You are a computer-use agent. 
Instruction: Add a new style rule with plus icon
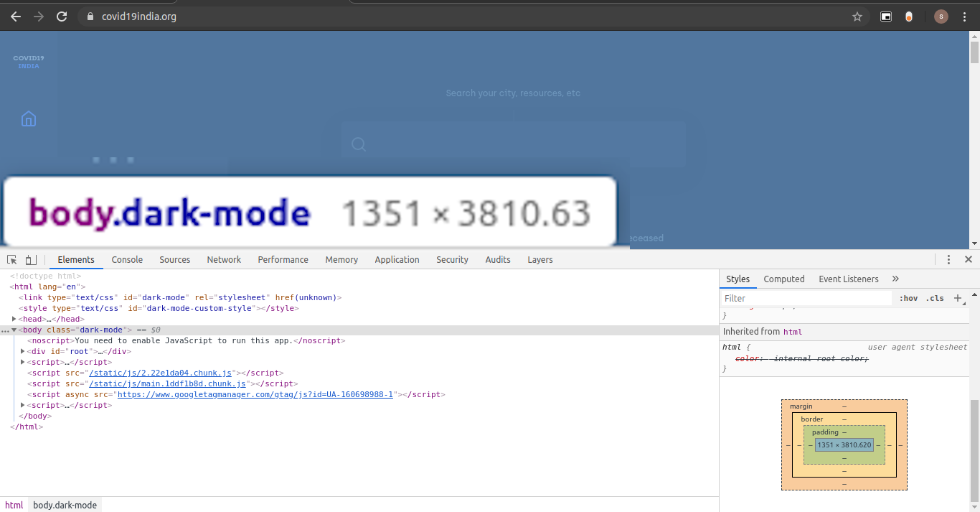957,298
